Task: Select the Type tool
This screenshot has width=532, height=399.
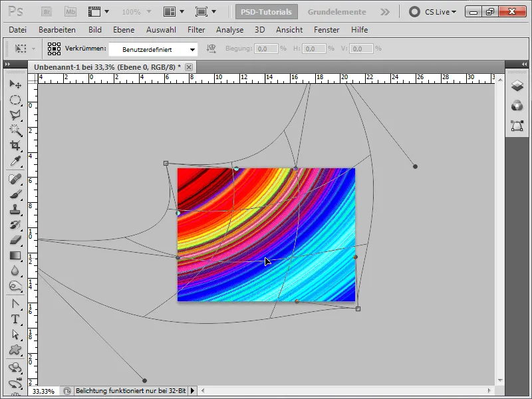Action: tap(15, 319)
